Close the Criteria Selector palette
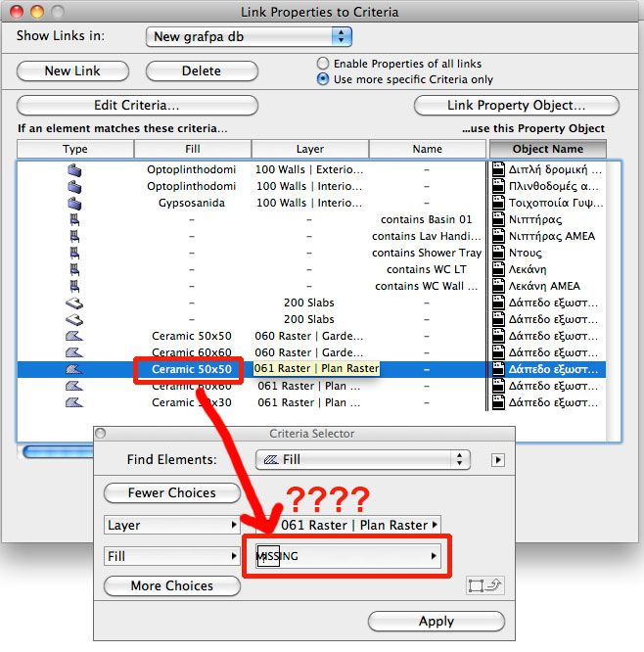Image resolution: width=644 pixels, height=652 pixels. tap(100, 434)
